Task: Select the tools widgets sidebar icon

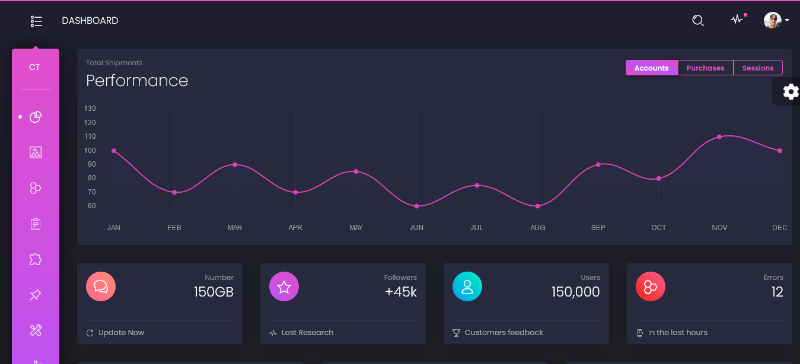Action: click(x=35, y=330)
